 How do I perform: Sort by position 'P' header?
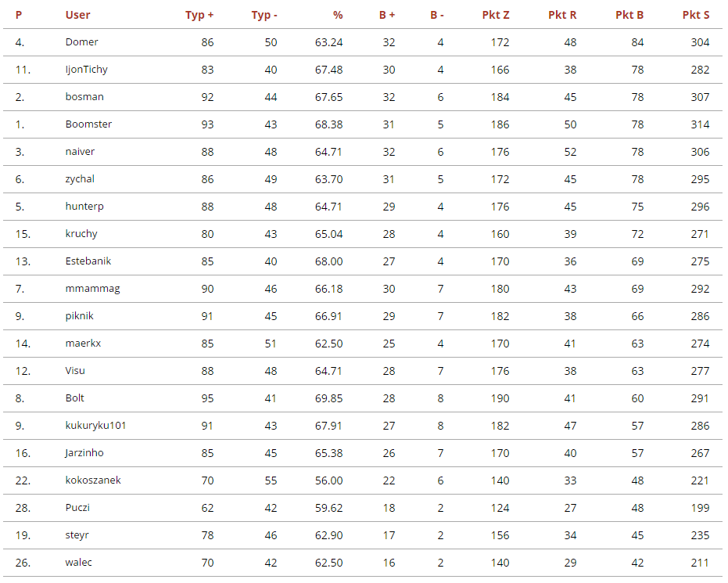click(19, 15)
